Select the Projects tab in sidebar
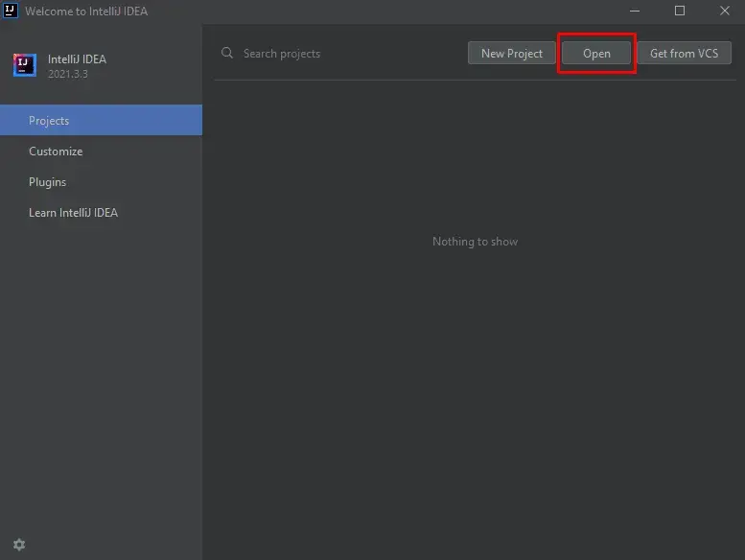This screenshot has width=745, height=560. [101, 121]
